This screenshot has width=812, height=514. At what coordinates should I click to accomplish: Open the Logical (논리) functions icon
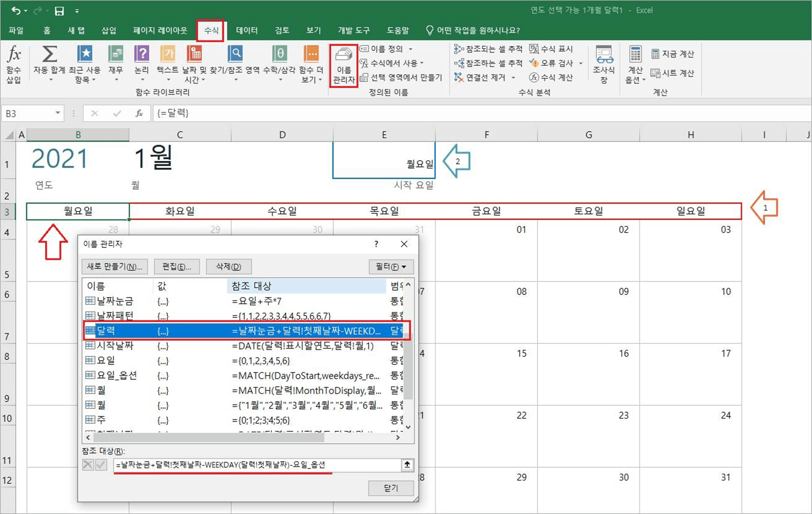point(141,63)
